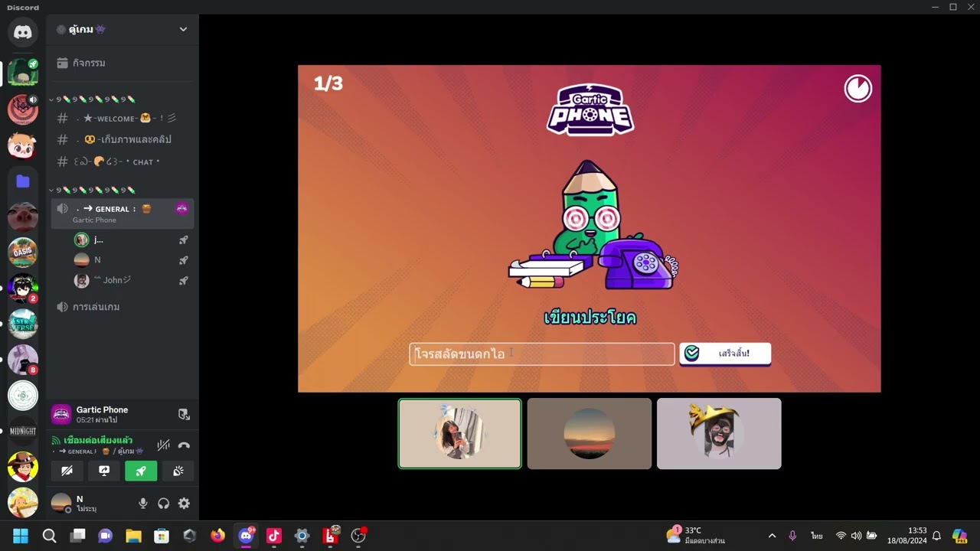Click the เสร็จสิ้น! done button
Screen dimensions: 980x551
coord(725,353)
